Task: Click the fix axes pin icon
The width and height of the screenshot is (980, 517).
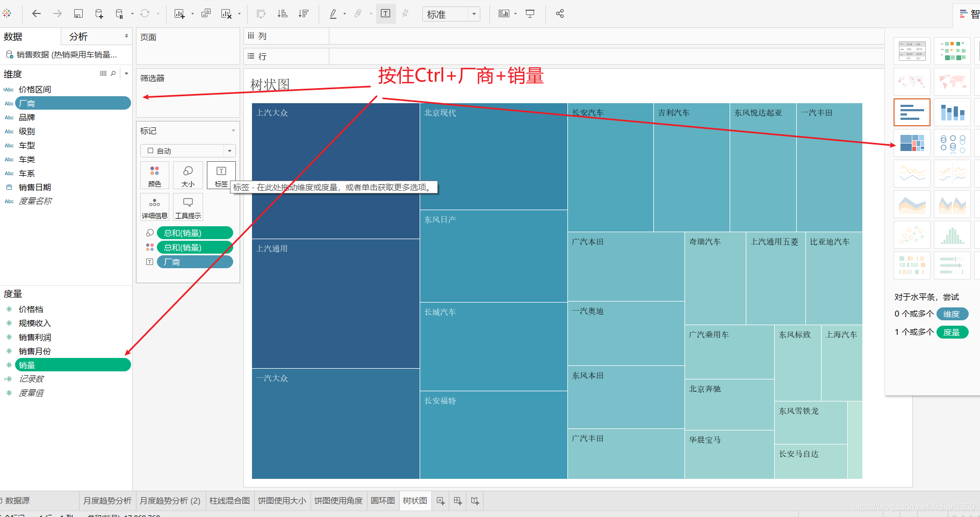Action: [x=406, y=13]
